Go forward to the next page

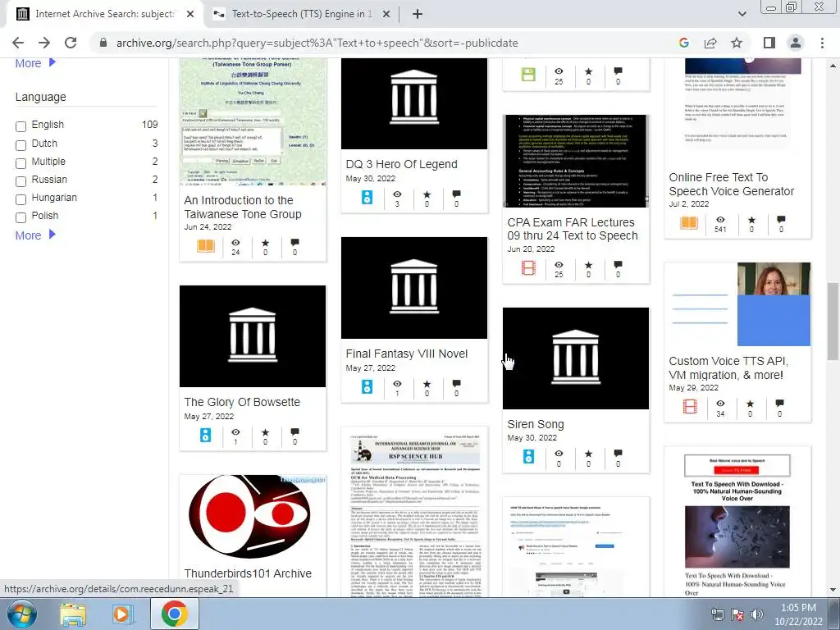point(44,43)
